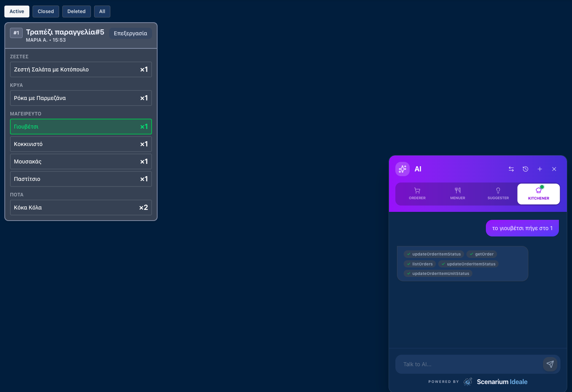572x392 pixels.
Task: Open the chat history clock icon
Action: click(x=526, y=169)
